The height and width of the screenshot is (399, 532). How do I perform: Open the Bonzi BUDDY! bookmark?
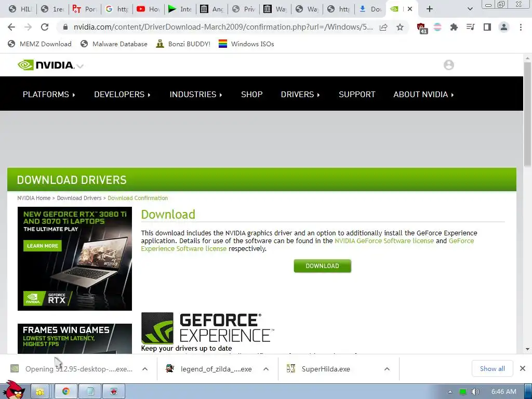coord(183,44)
